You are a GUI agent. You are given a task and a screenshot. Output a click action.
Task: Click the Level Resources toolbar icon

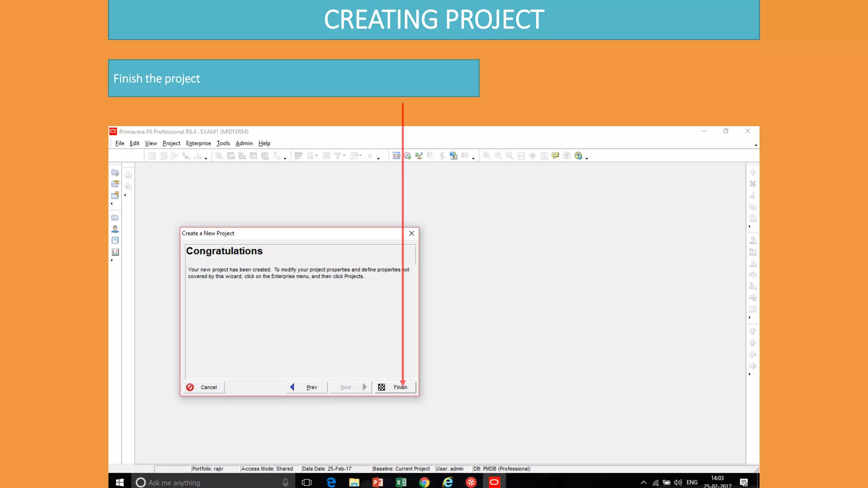[419, 156]
